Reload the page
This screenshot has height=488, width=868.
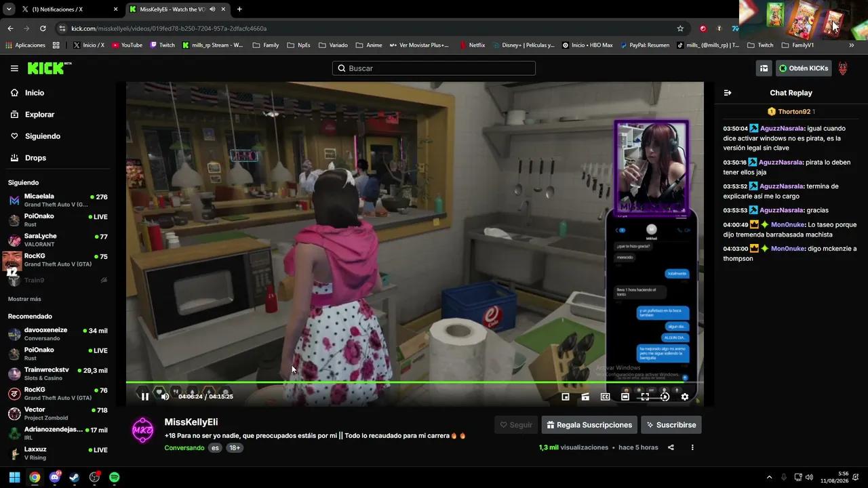(x=43, y=28)
